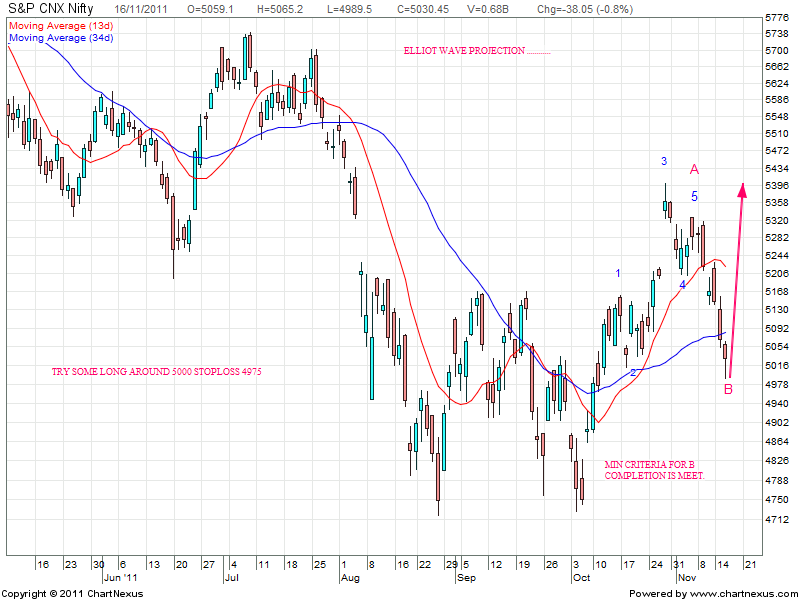
Task: Click the Copyright 2011 ChartNexus text
Action: (72, 594)
